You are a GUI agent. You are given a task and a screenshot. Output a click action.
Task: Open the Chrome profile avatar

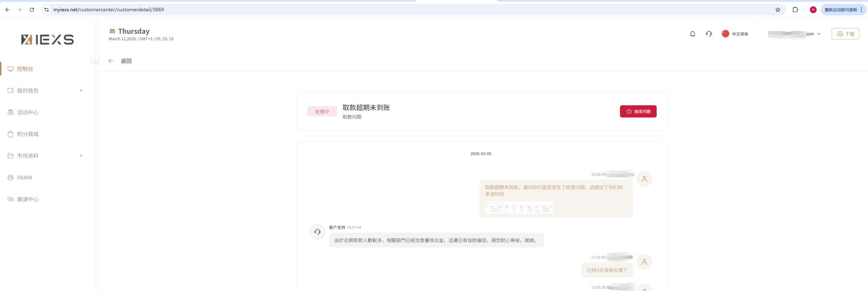[813, 10]
